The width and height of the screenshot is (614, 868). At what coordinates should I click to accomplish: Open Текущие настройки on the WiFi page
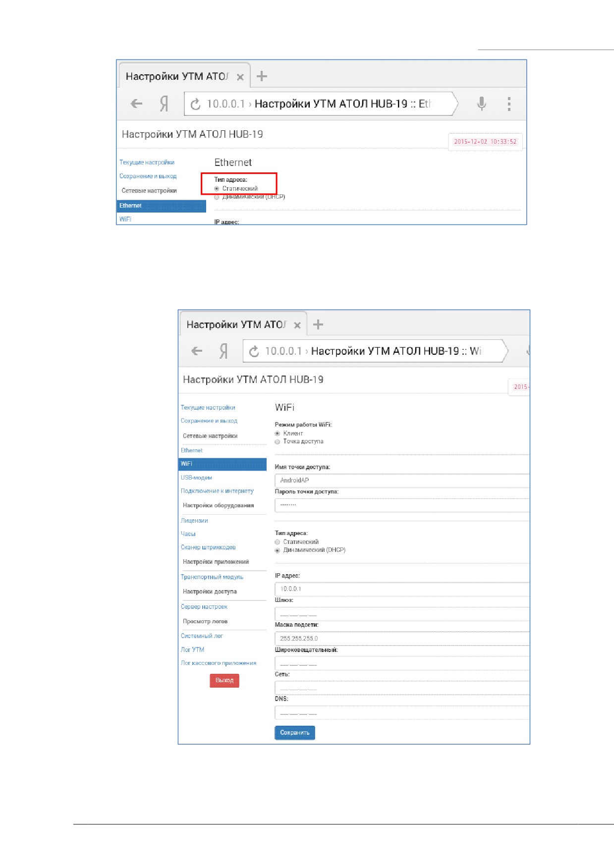(x=208, y=408)
